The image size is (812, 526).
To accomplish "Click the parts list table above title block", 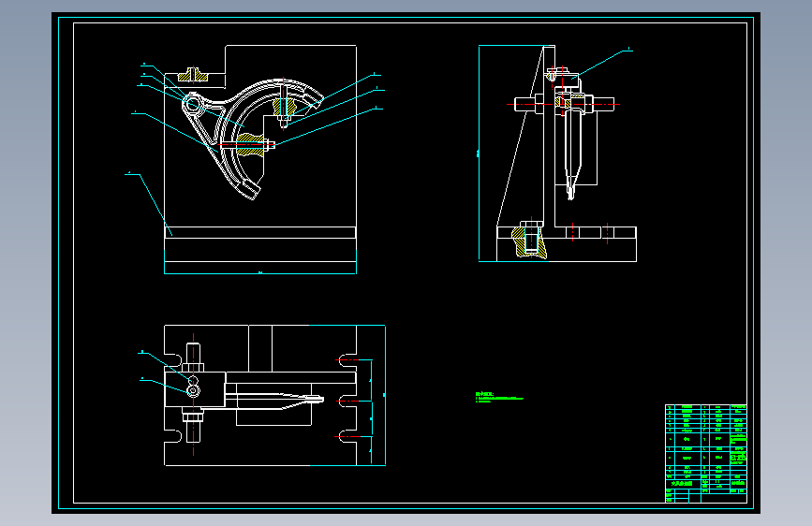I will tap(706, 441).
